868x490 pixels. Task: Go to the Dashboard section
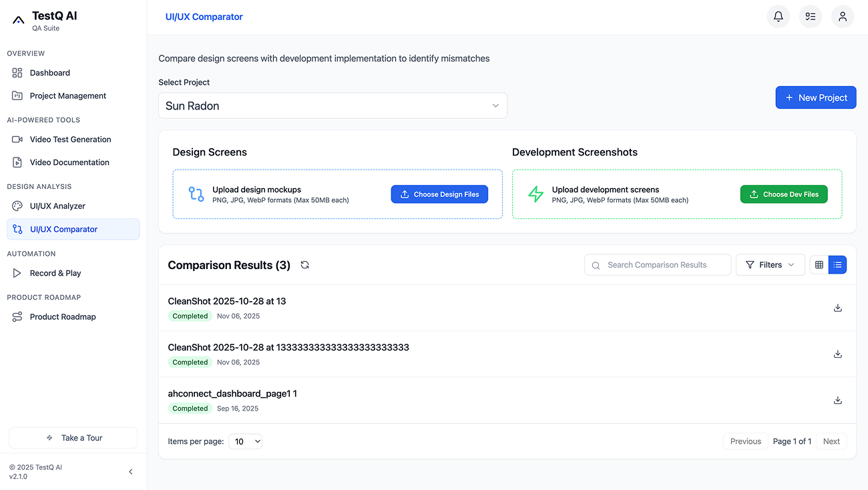pos(49,72)
